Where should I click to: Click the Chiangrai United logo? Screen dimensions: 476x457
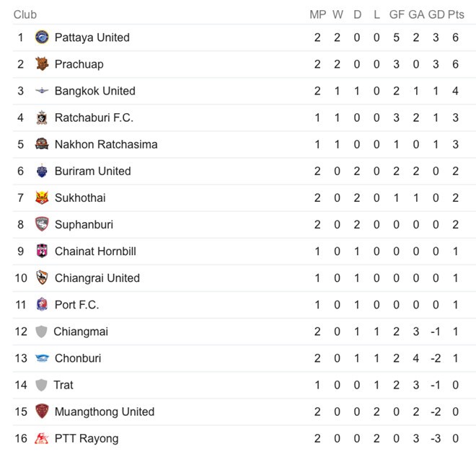pos(42,278)
